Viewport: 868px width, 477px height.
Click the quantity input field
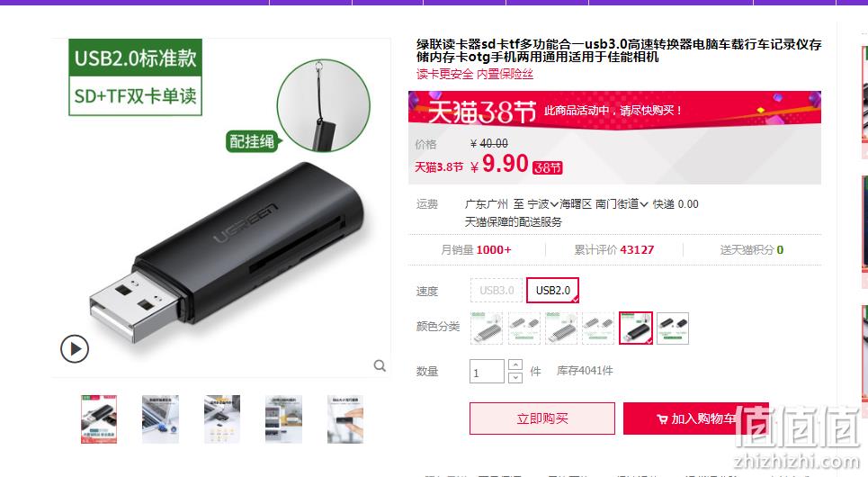tap(488, 371)
